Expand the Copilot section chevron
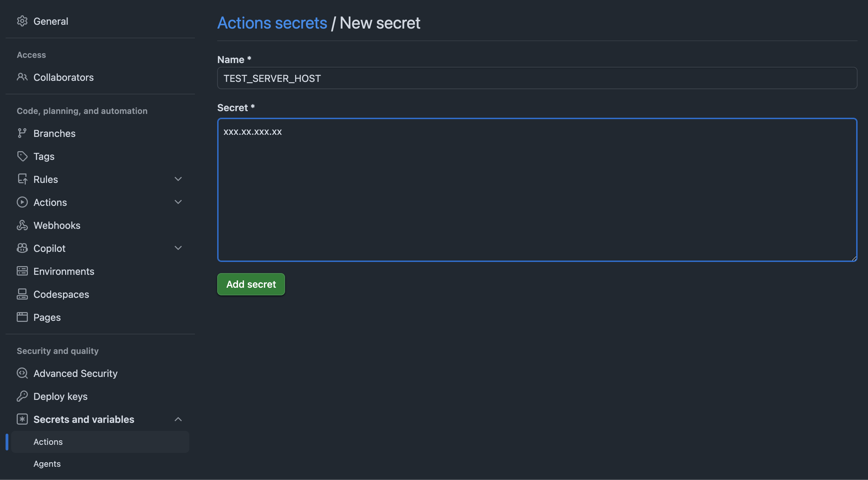The image size is (868, 480). (x=178, y=248)
